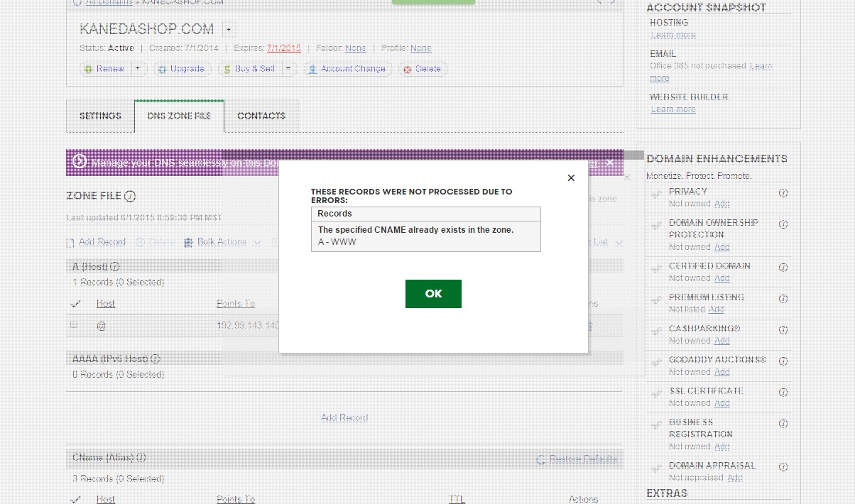Click info icon next to SSL Certificate
The image size is (855, 504).
[x=783, y=393]
